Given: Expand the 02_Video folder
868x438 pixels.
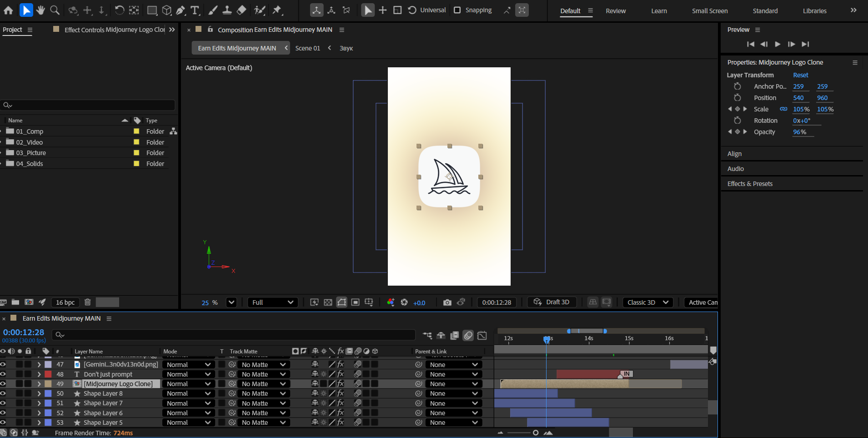Looking at the screenshot, I should coord(1,142).
